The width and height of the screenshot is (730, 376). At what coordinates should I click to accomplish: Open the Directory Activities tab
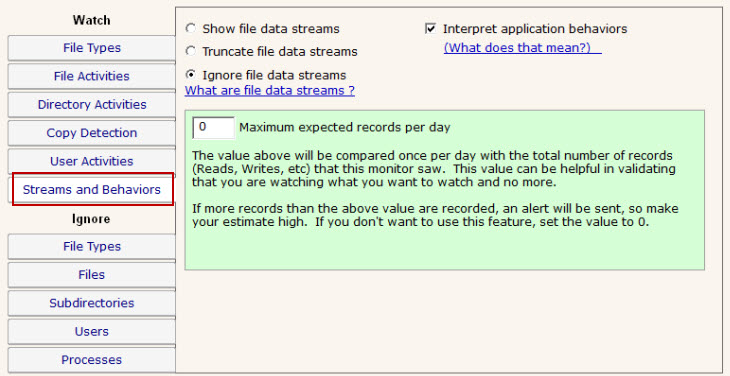point(92,105)
